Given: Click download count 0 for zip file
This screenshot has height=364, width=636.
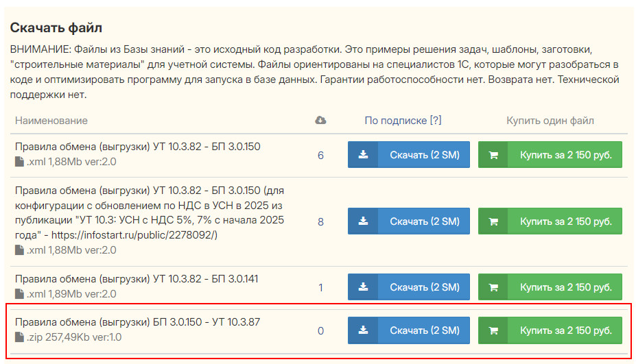Looking at the screenshot, I should [320, 331].
